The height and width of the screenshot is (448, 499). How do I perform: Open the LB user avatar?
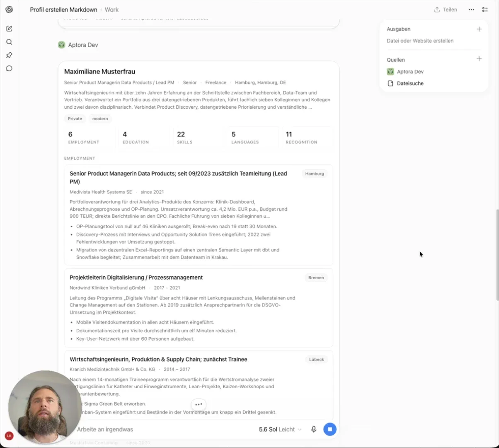pos(9,436)
